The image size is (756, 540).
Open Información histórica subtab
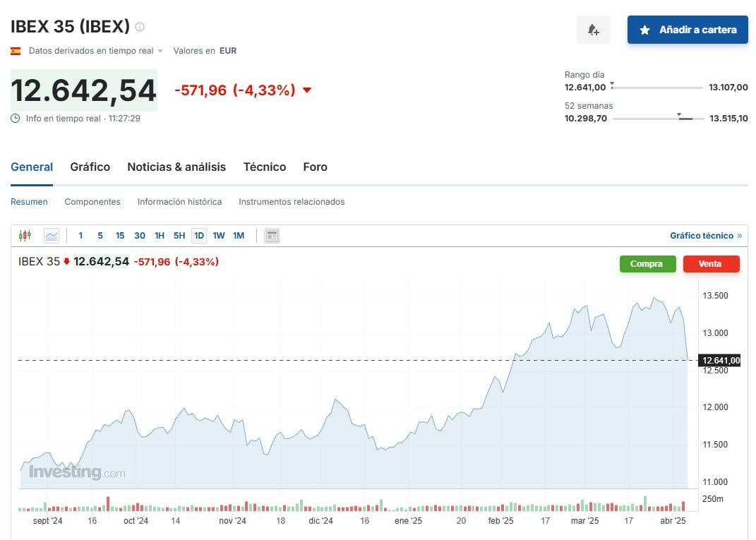tap(179, 202)
